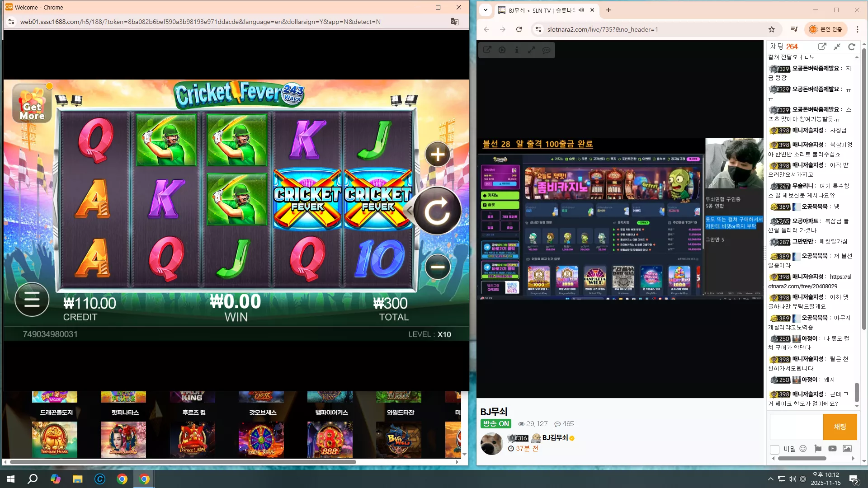Decrease the bet with the minus button
Image resolution: width=868 pixels, height=488 pixels.
click(x=438, y=267)
